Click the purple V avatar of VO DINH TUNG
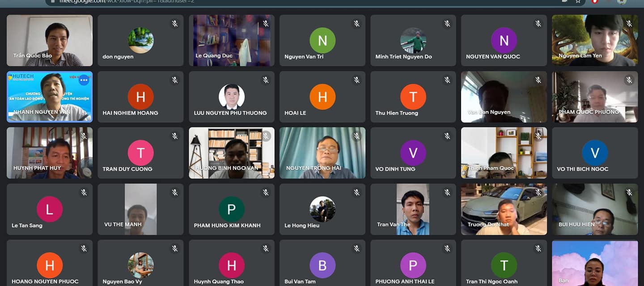This screenshot has width=644, height=286. pos(413,153)
